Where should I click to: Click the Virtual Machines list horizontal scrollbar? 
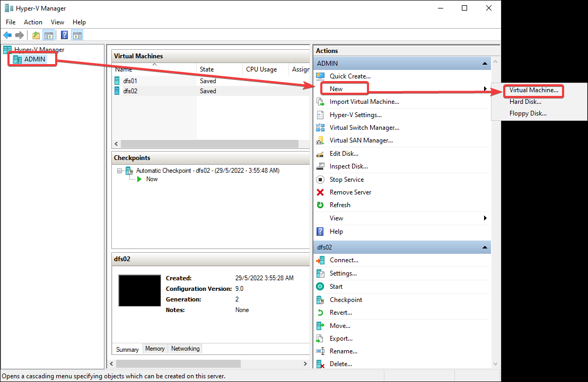[209, 144]
